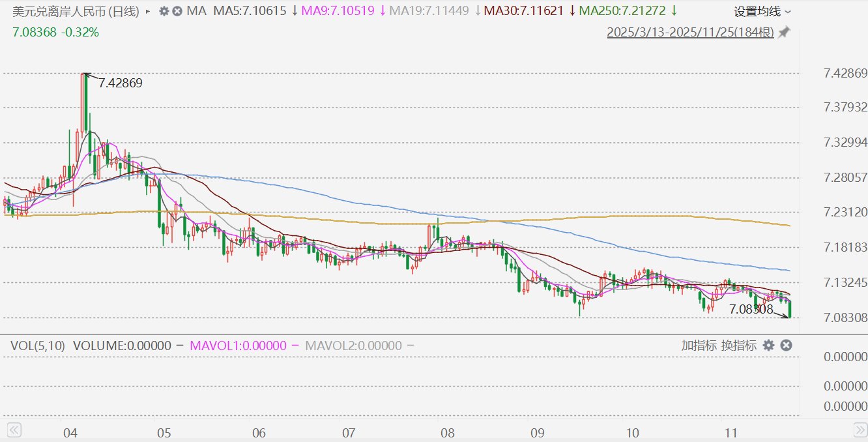Pin the date range with the pushpin icon
868x442 pixels.
click(784, 33)
